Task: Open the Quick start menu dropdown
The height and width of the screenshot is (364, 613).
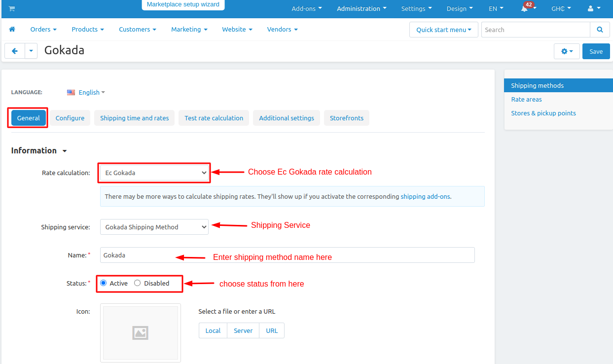Action: click(444, 30)
